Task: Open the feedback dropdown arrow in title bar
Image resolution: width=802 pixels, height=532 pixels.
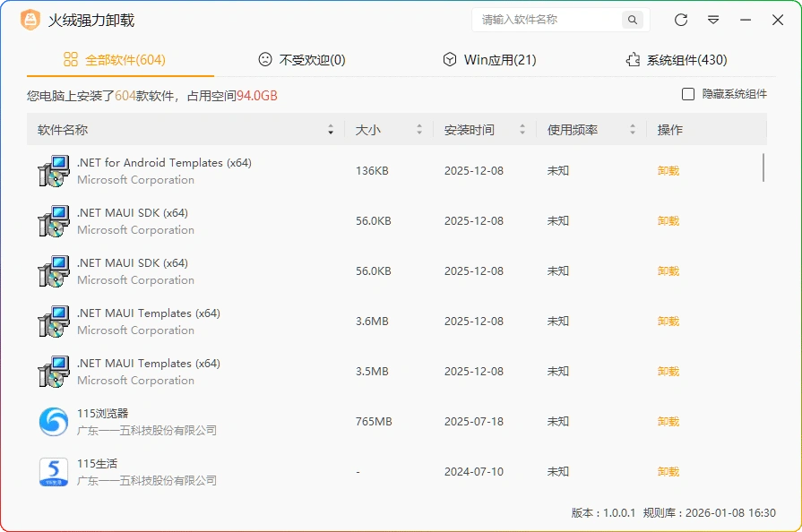Action: coord(712,20)
